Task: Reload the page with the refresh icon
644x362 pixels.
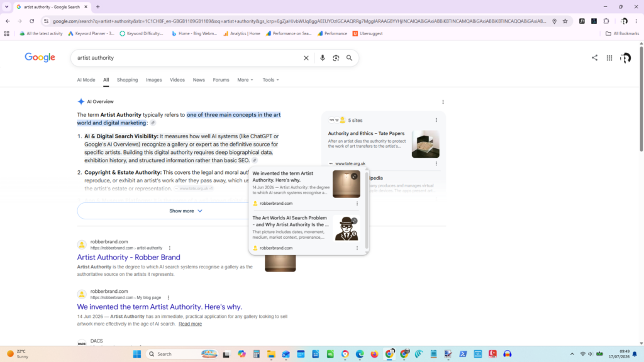Action: pos(31,21)
